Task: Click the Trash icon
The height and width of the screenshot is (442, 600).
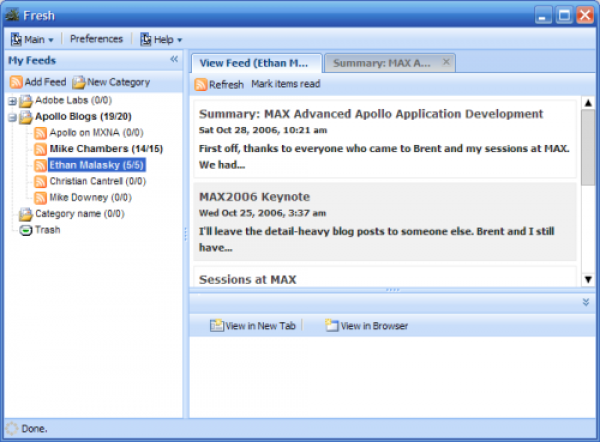Action: coord(26,230)
